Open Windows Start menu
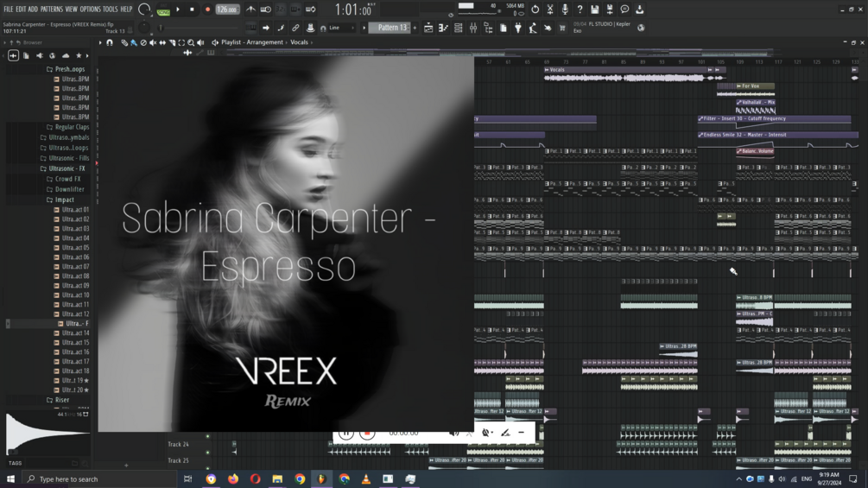 [10, 478]
